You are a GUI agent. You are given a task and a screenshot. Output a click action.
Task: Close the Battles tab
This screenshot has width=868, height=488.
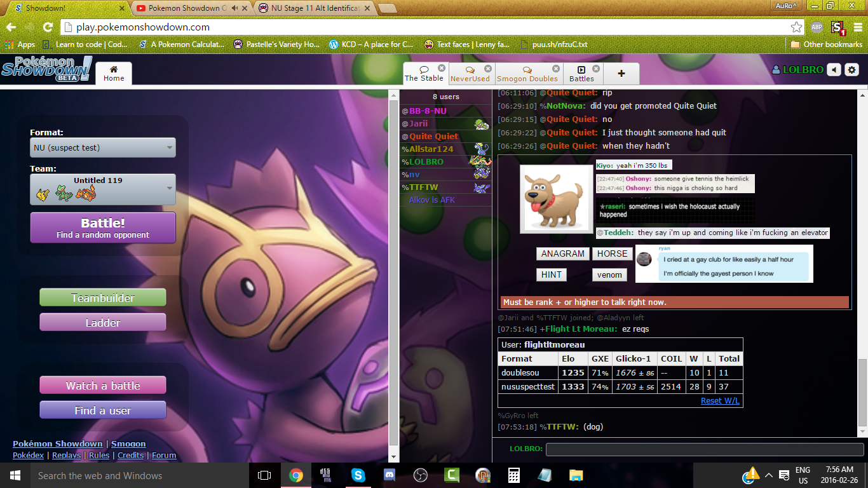pos(596,68)
